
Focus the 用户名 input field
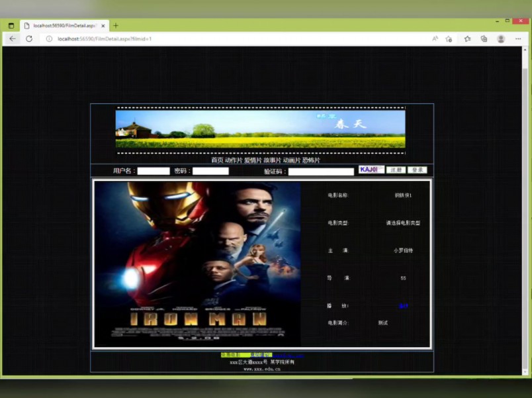point(154,171)
